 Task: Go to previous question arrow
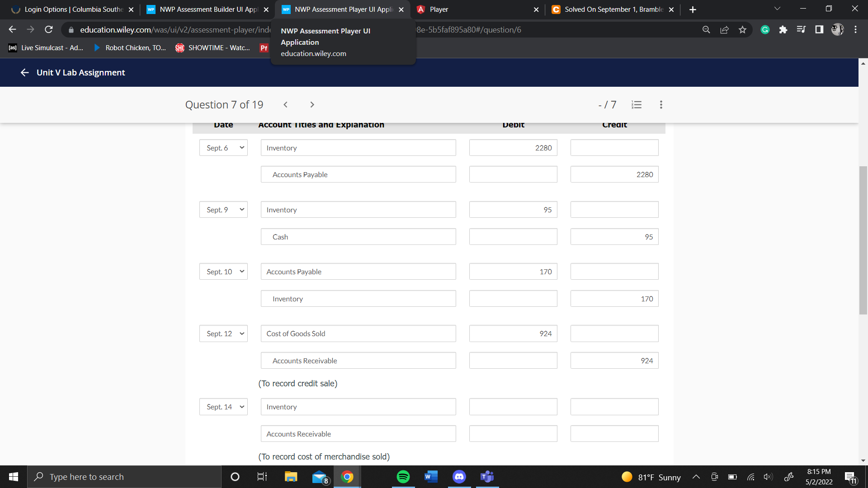(x=286, y=105)
